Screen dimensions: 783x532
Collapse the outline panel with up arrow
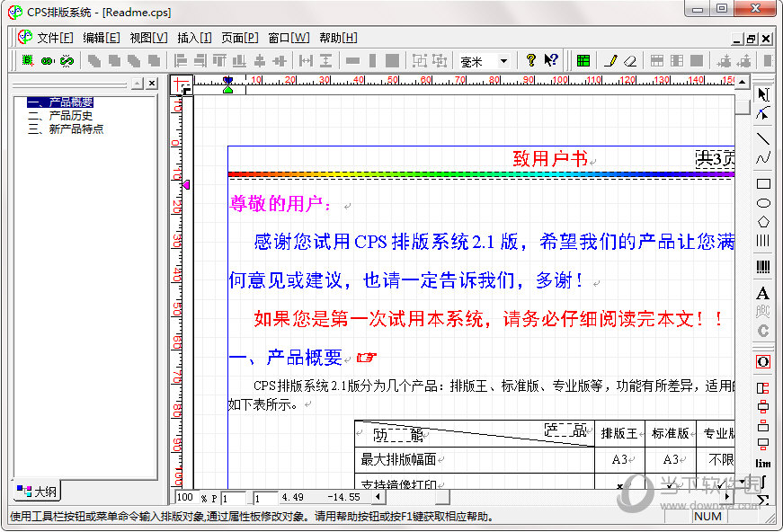click(x=138, y=84)
